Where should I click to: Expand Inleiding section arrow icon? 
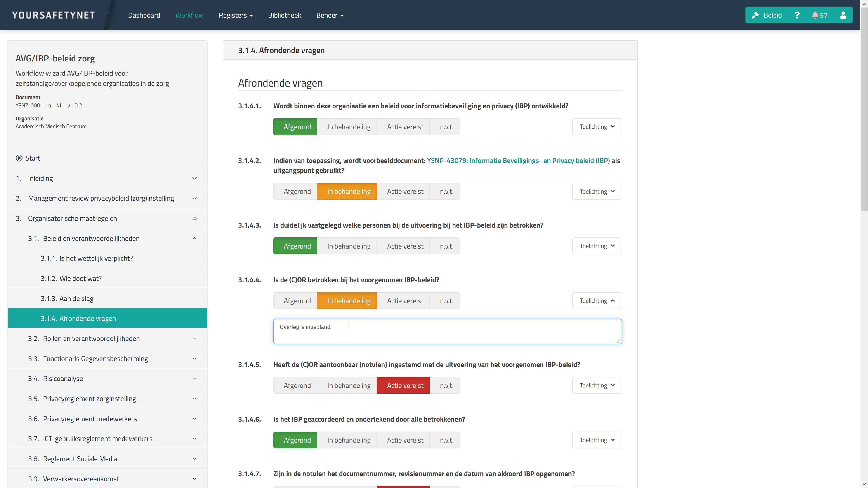click(194, 178)
